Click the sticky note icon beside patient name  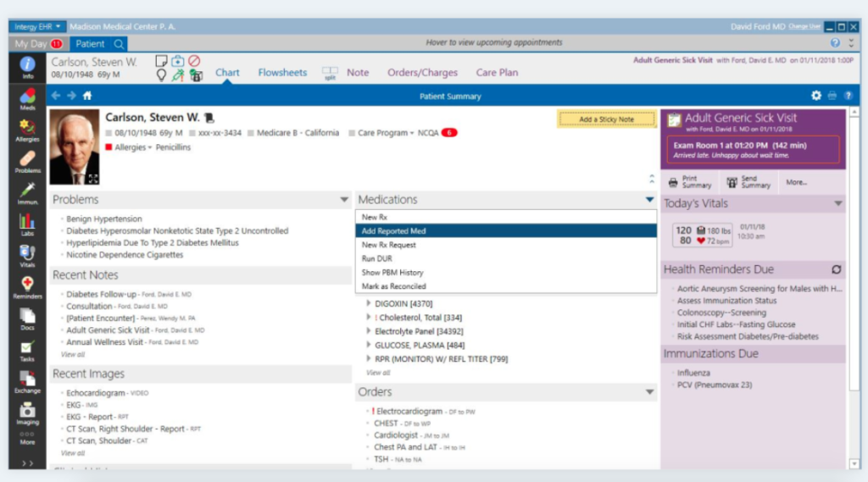pyautogui.click(x=161, y=61)
